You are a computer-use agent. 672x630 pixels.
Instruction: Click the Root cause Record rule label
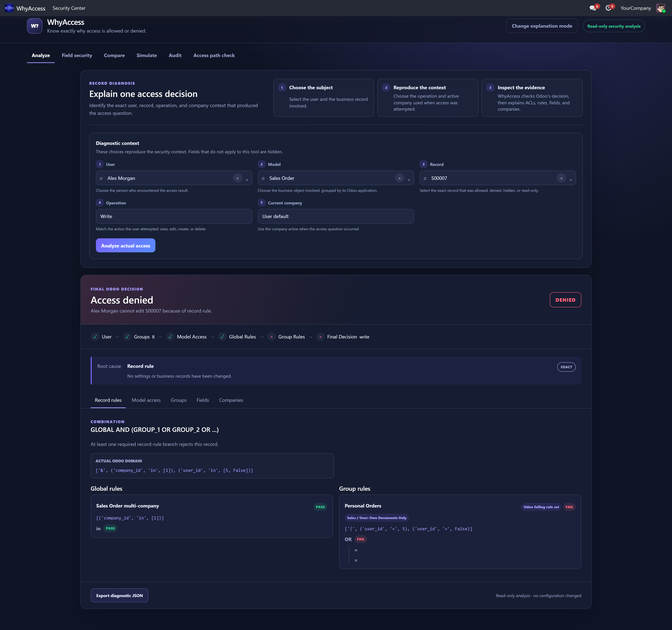tap(140, 366)
